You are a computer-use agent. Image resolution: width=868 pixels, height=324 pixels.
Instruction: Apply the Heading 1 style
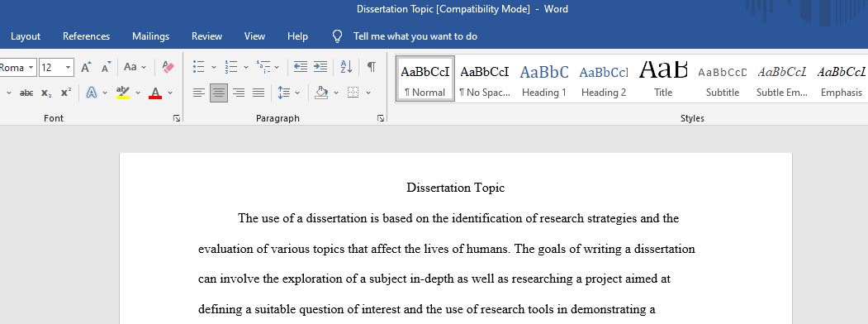click(544, 79)
